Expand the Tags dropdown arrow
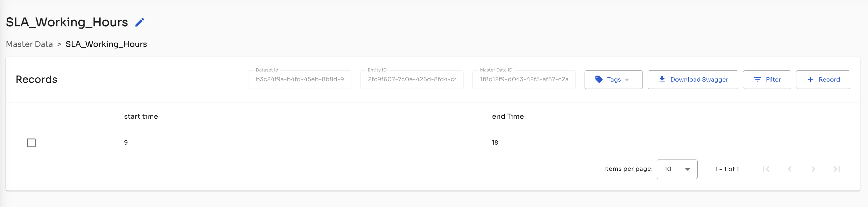 tap(627, 80)
